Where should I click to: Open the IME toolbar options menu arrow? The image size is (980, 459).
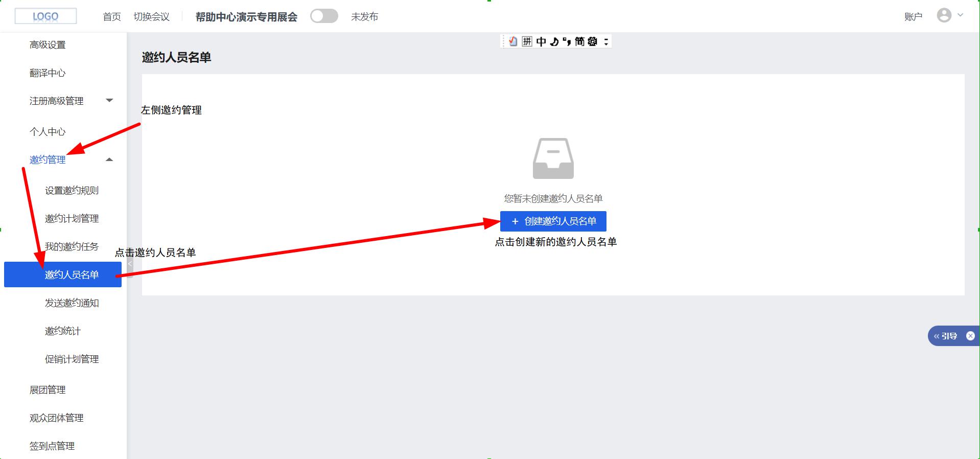pos(606,41)
